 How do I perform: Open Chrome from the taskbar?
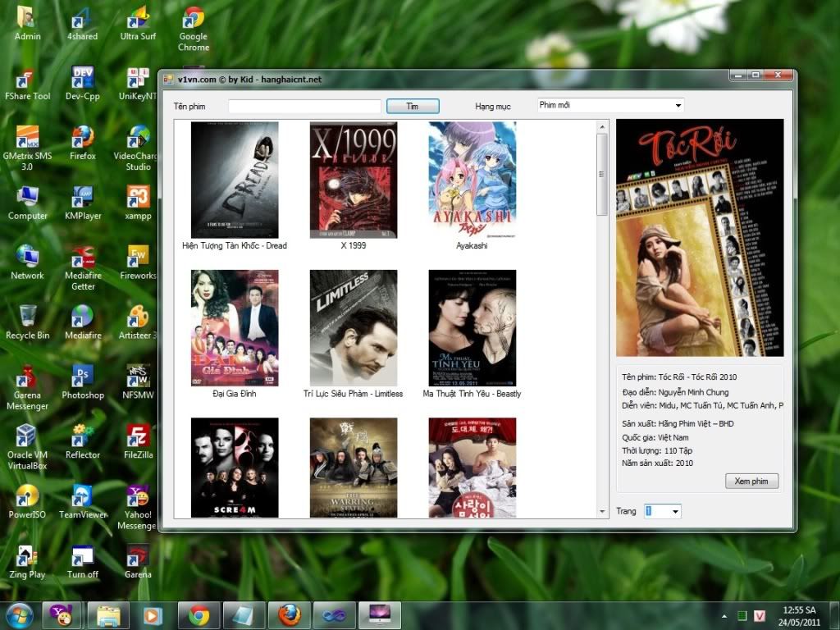pyautogui.click(x=199, y=615)
